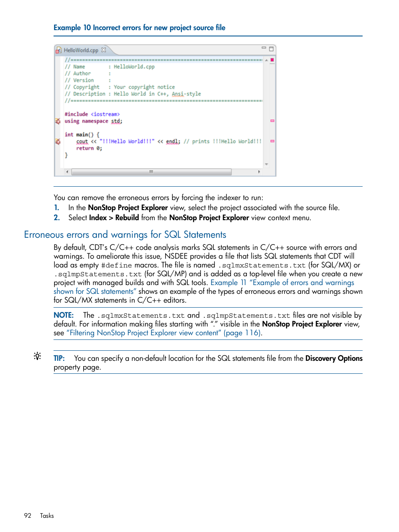Click the 'NOTE:' label
Screen dimensions: 399x532
coord(64,315)
